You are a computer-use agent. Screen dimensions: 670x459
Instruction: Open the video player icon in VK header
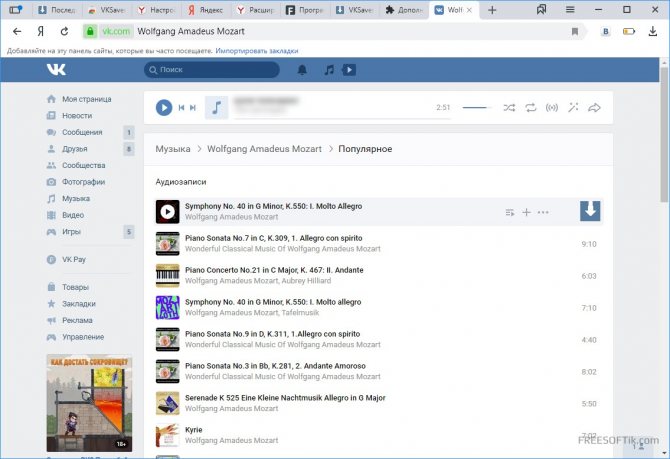click(349, 70)
